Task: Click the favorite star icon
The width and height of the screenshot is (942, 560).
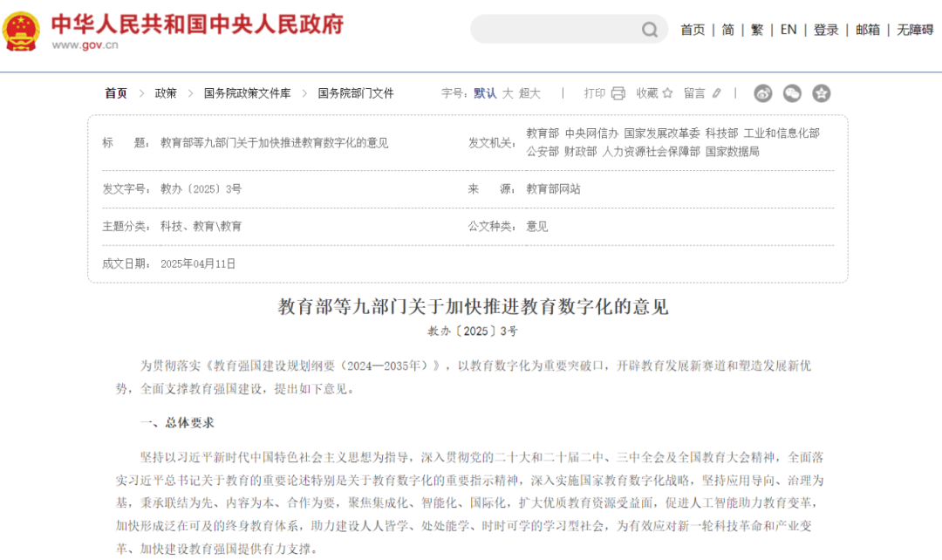Action: click(667, 93)
